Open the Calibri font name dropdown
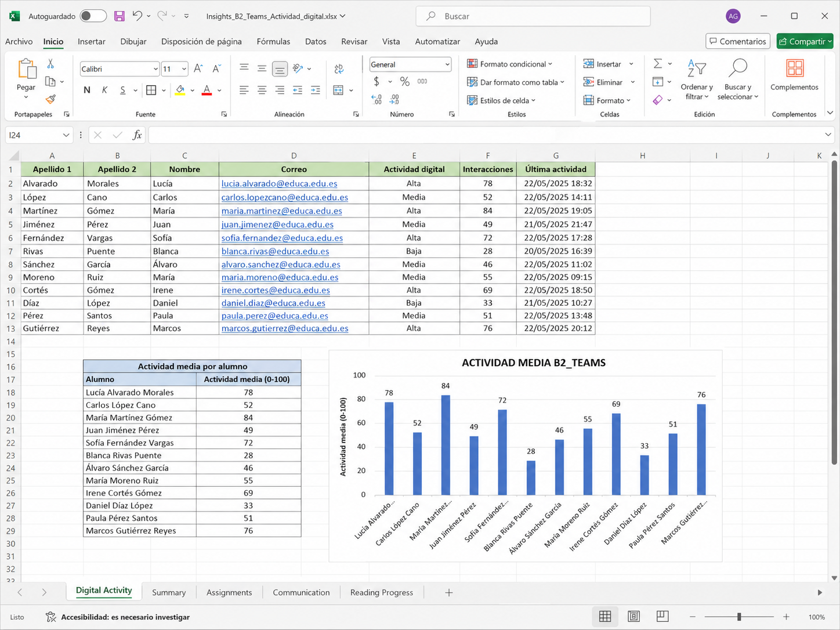840x630 pixels. (x=155, y=69)
